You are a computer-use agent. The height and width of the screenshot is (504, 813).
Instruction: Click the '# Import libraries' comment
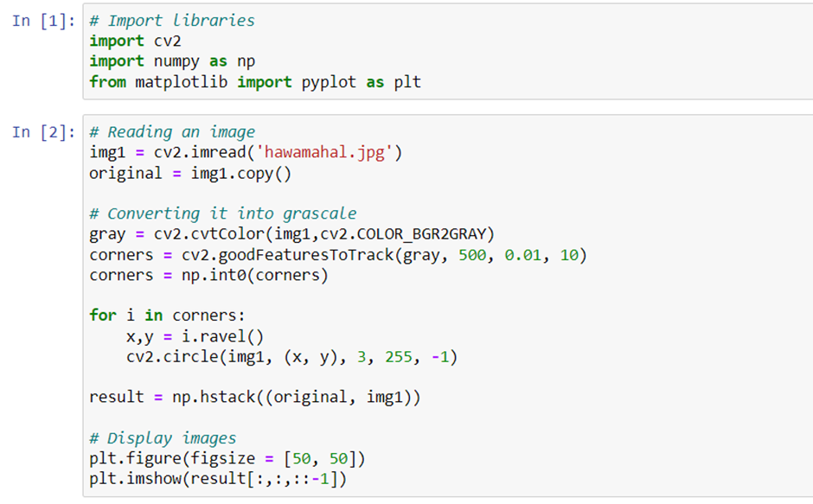(x=172, y=21)
